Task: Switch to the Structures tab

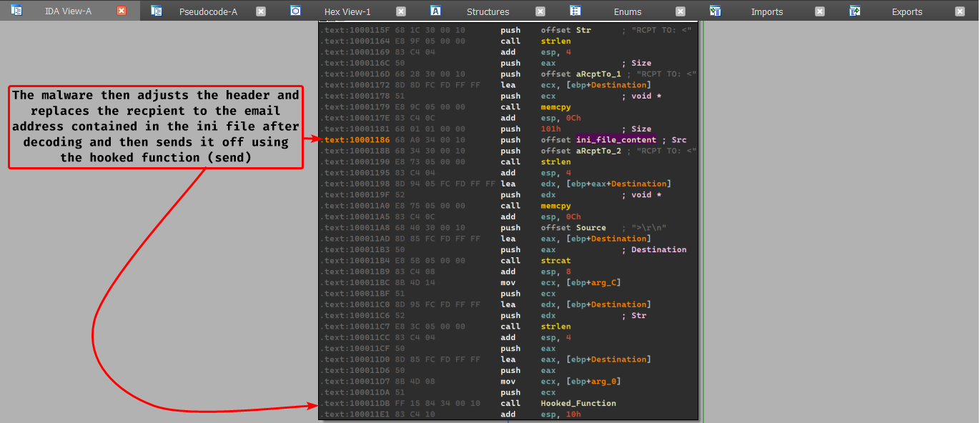Action: pyautogui.click(x=487, y=11)
